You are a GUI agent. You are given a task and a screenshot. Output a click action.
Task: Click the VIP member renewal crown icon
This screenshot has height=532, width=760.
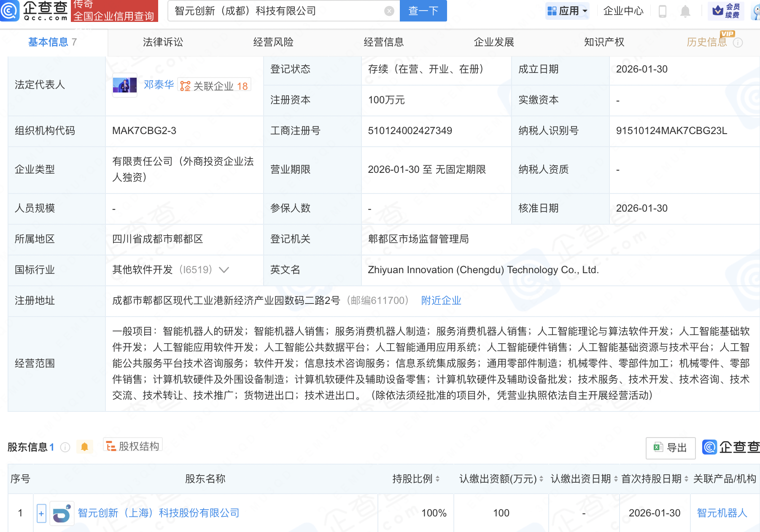tap(718, 11)
